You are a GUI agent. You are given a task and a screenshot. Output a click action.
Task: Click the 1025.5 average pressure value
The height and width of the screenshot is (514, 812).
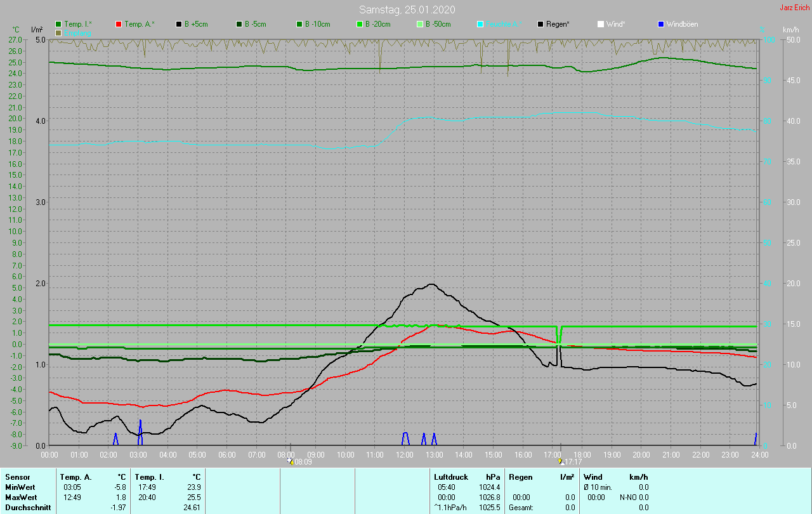[489, 508]
